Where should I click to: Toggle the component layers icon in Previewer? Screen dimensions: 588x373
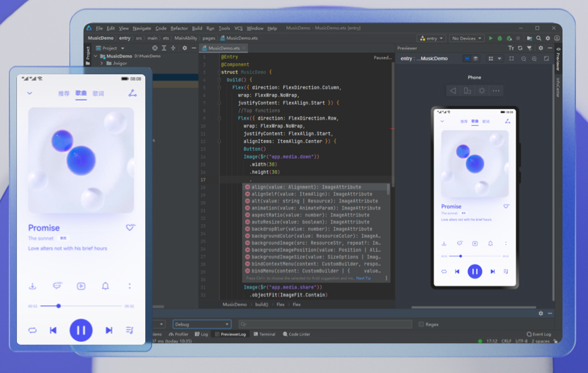475,59
